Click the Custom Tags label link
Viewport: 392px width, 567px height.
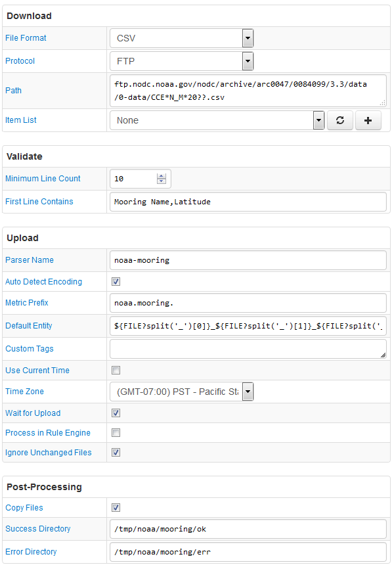[30, 349]
